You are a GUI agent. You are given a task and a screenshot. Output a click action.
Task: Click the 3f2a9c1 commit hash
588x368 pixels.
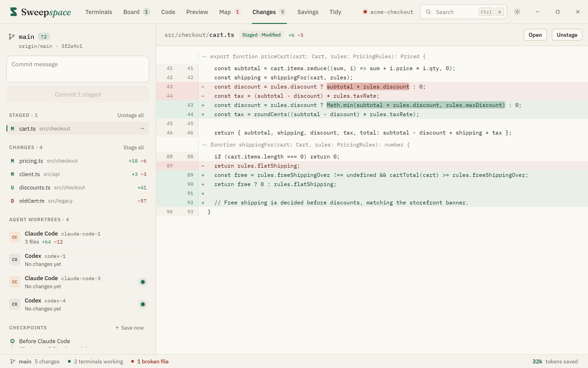coord(72,46)
